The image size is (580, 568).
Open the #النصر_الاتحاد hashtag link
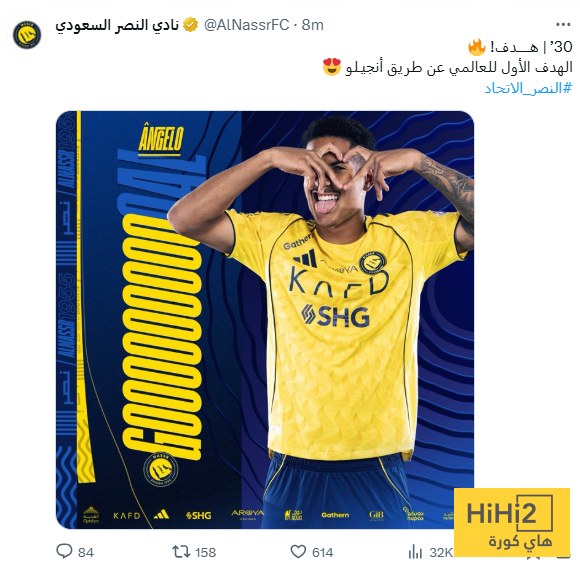(528, 88)
